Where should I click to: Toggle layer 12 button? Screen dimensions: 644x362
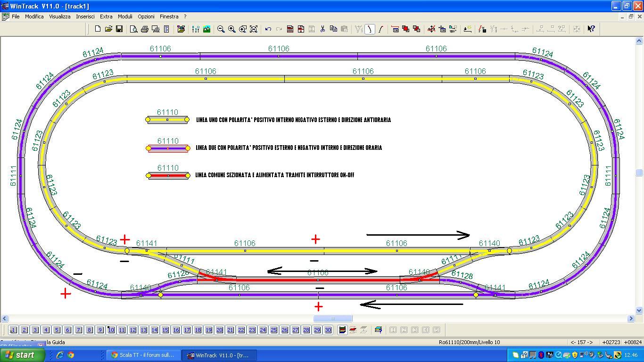(132, 330)
